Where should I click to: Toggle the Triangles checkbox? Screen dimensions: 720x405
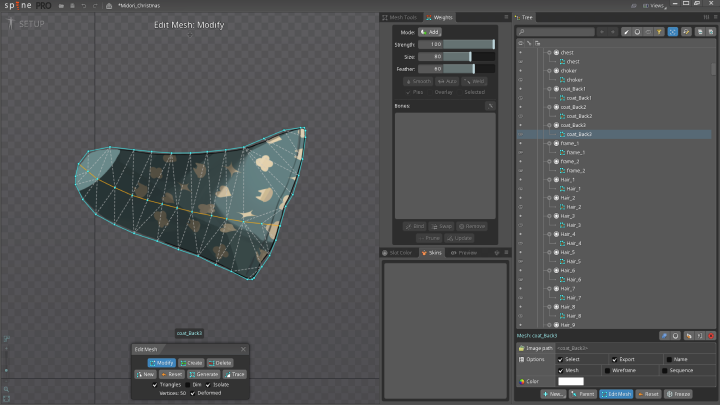[155, 385]
